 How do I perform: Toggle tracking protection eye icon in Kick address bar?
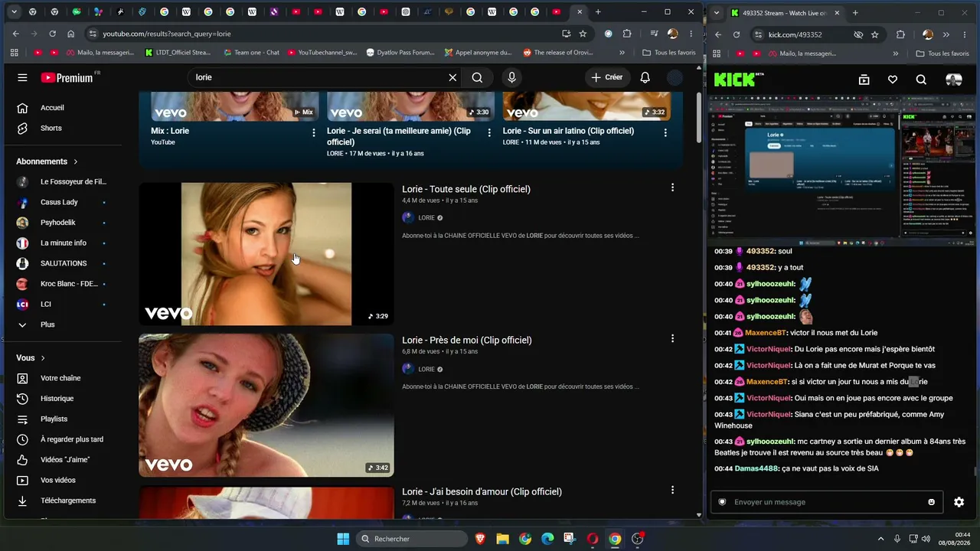tap(858, 34)
